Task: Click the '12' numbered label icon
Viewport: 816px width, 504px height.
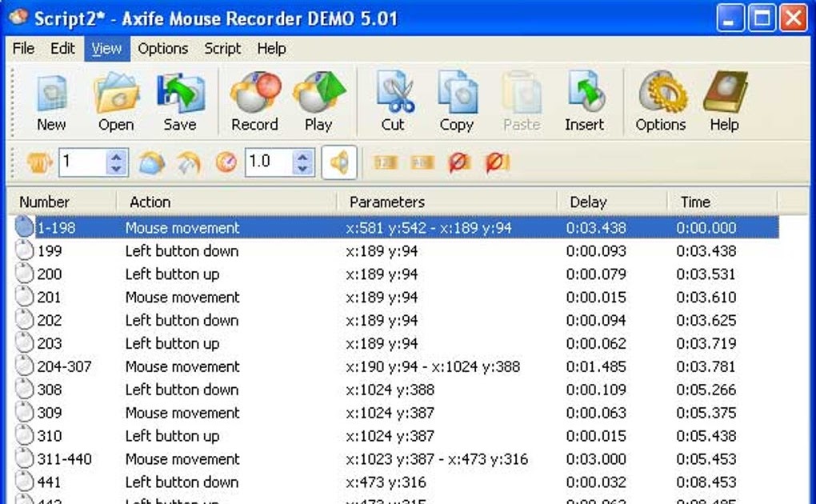Action: point(385,163)
